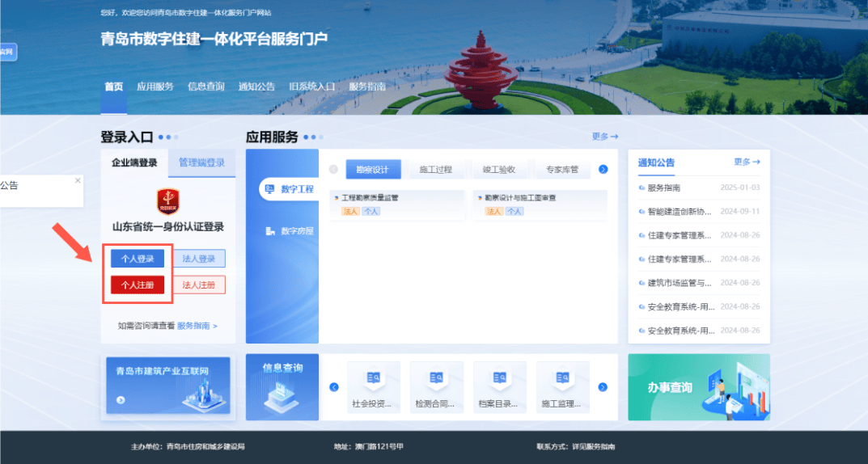The image size is (868, 464).
Task: Show previous 信息查询 items with left arrow
Action: click(333, 387)
